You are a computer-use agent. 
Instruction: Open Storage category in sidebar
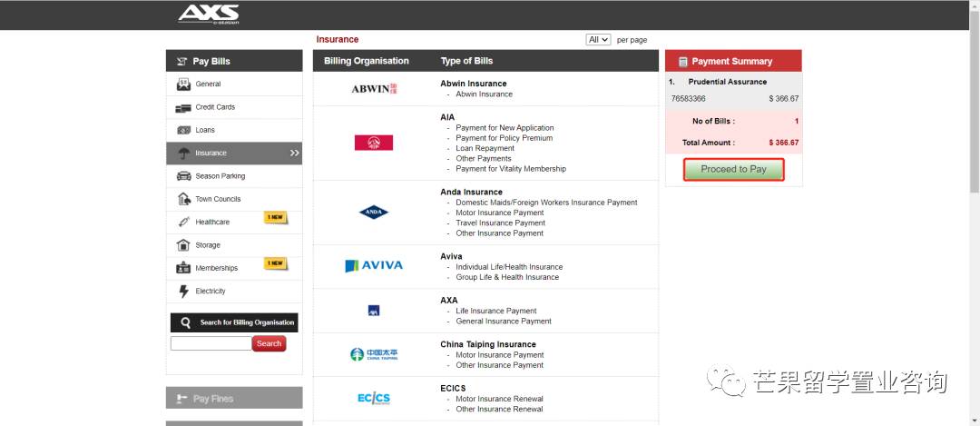tap(208, 245)
